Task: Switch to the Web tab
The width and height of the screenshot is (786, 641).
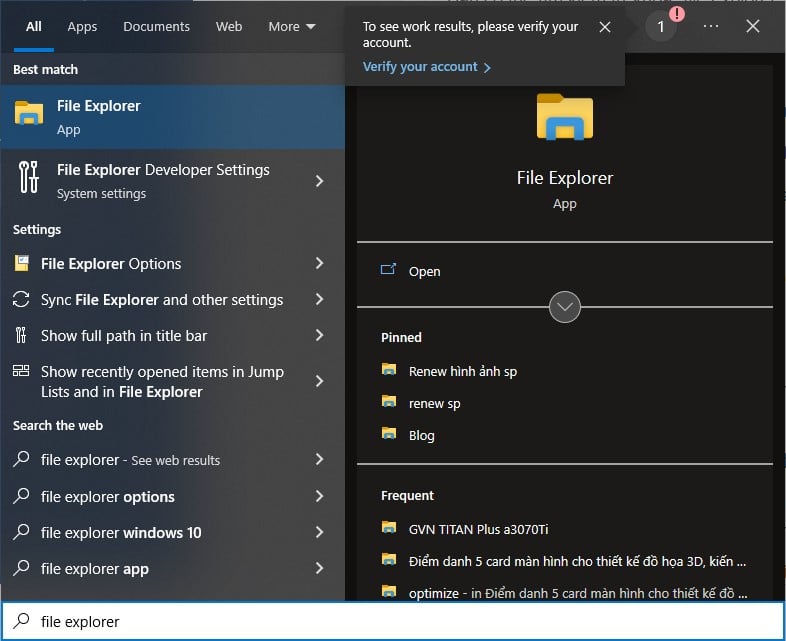Action: [x=229, y=27]
